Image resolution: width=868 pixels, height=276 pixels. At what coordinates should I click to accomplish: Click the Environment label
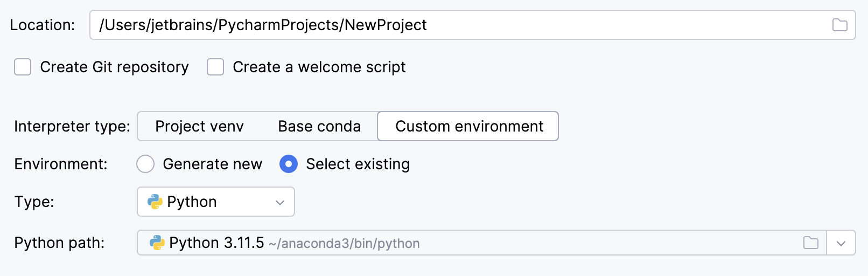click(x=61, y=164)
